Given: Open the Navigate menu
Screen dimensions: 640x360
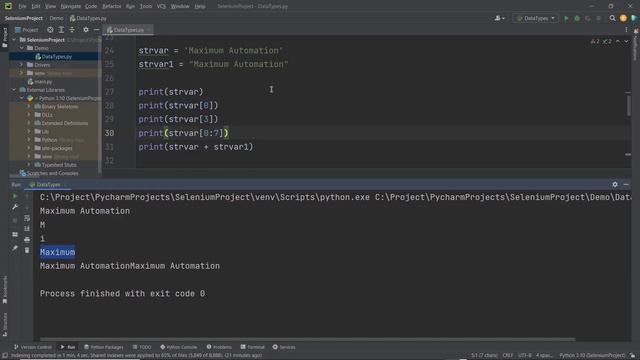Looking at the screenshot, I should click(x=71, y=6).
